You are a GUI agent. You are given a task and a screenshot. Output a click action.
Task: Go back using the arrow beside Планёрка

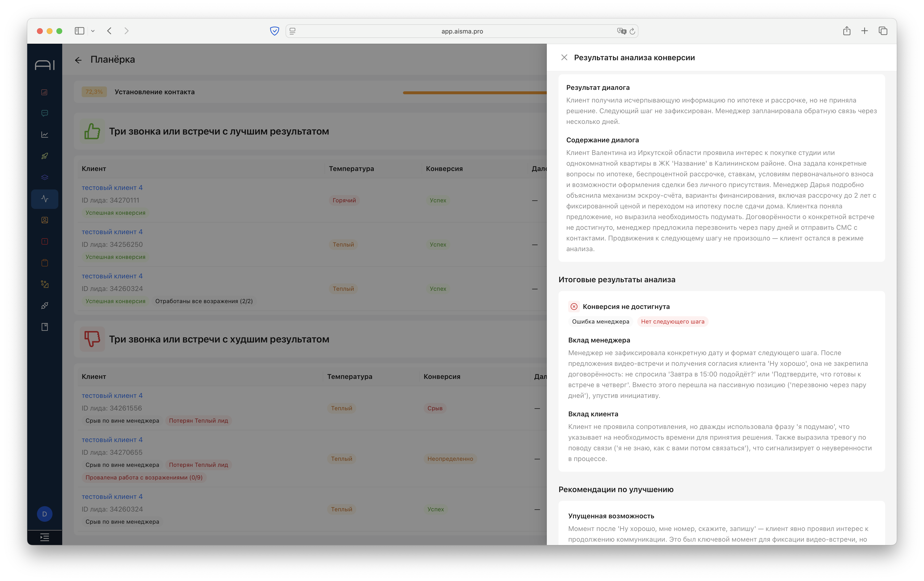coord(78,60)
